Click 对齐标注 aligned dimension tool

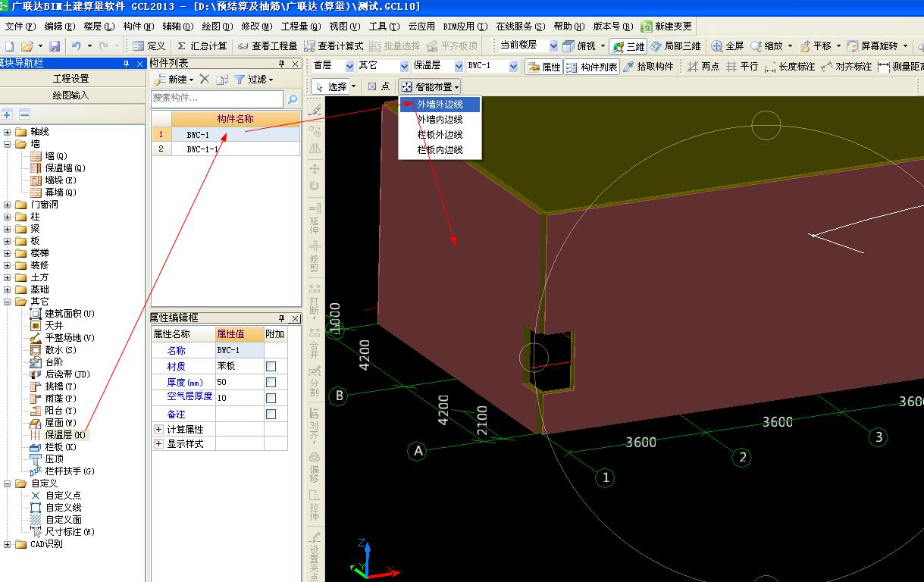point(847,67)
